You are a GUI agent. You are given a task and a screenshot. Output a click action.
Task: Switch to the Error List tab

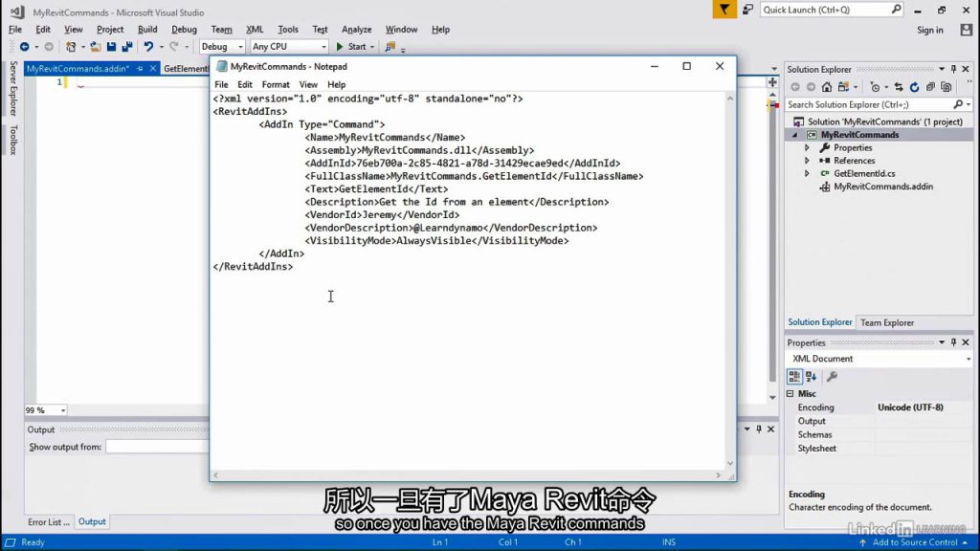(48, 521)
